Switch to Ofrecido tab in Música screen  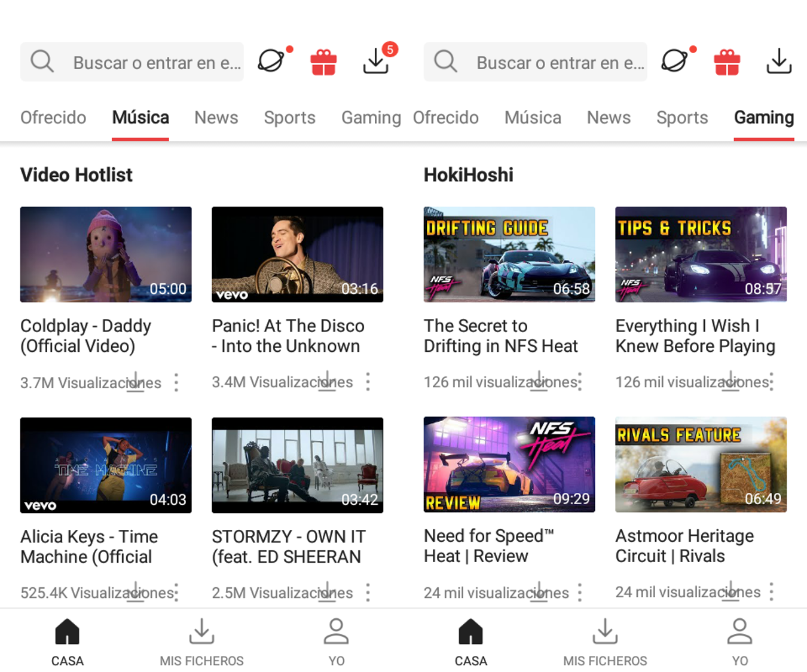[53, 118]
